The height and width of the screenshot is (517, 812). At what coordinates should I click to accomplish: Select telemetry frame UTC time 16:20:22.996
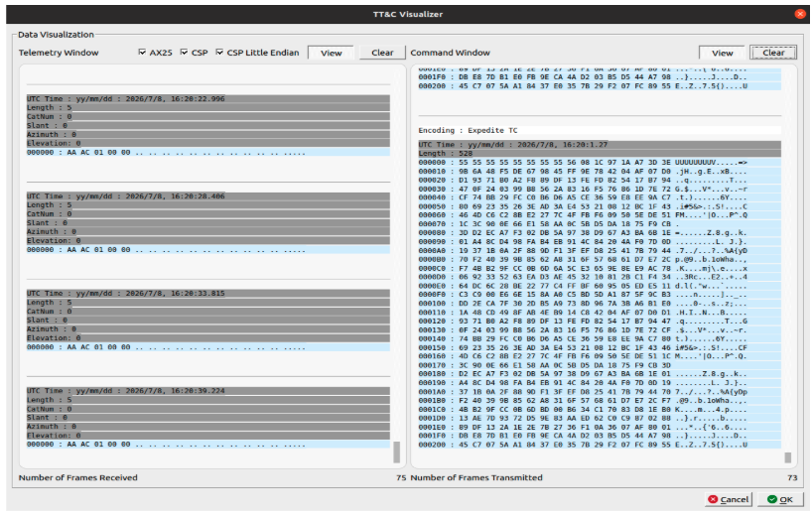tap(208, 99)
